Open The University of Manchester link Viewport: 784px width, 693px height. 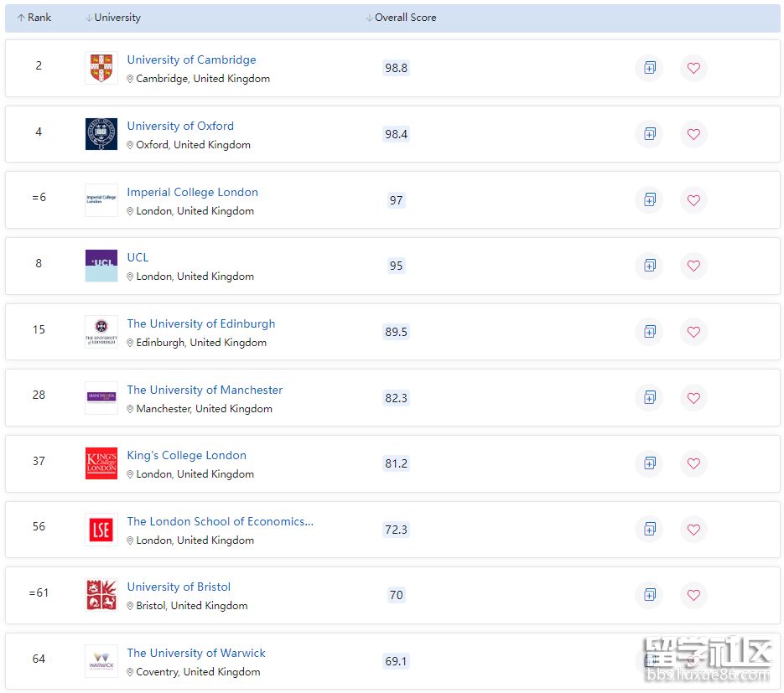click(x=205, y=390)
